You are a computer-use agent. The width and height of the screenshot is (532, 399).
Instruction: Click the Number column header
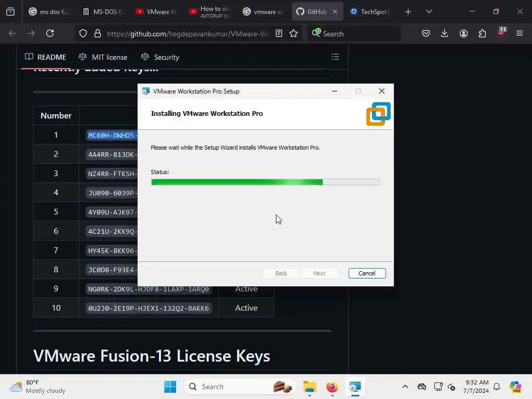(56, 116)
